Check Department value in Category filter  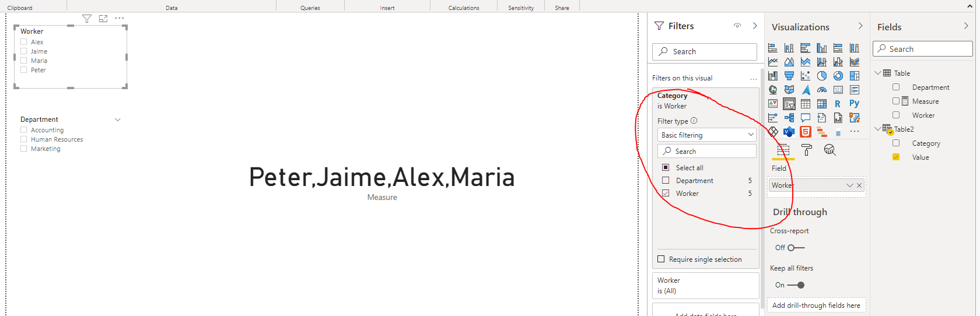666,180
